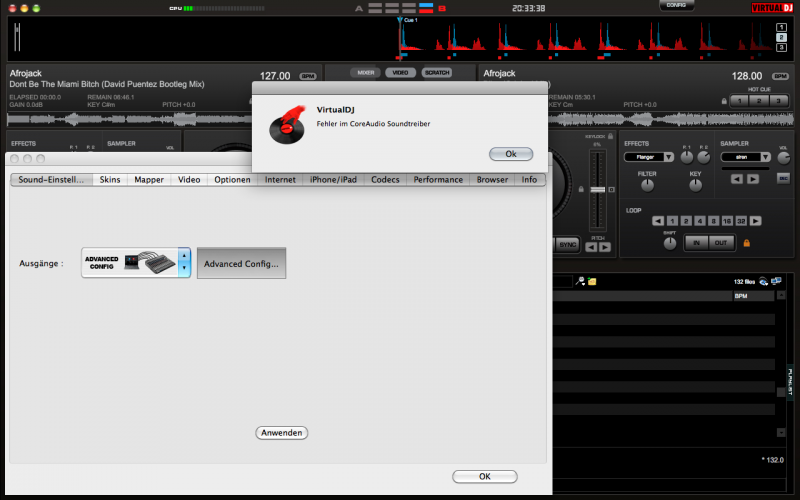Reset pitch with the small square button
The width and height of the screenshot is (800, 500).
point(611,190)
